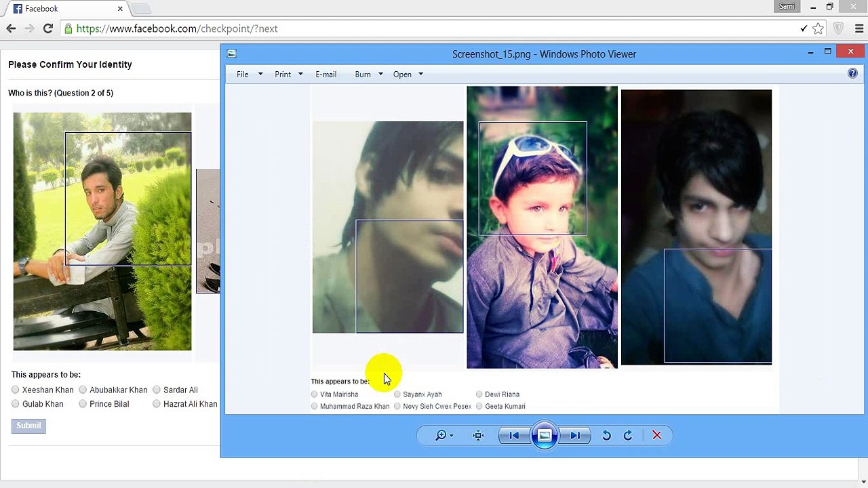Open Photo Viewer help icon
The width and height of the screenshot is (868, 488).
tap(852, 73)
